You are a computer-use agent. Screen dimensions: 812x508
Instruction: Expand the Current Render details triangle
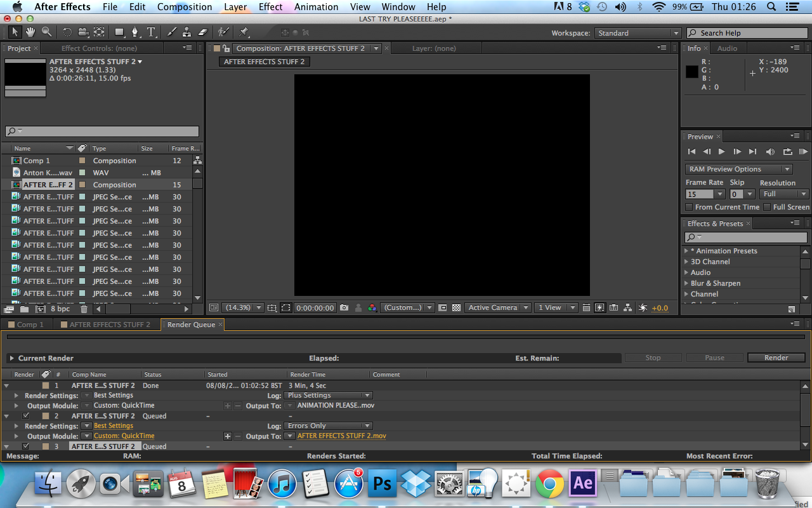pos(11,358)
